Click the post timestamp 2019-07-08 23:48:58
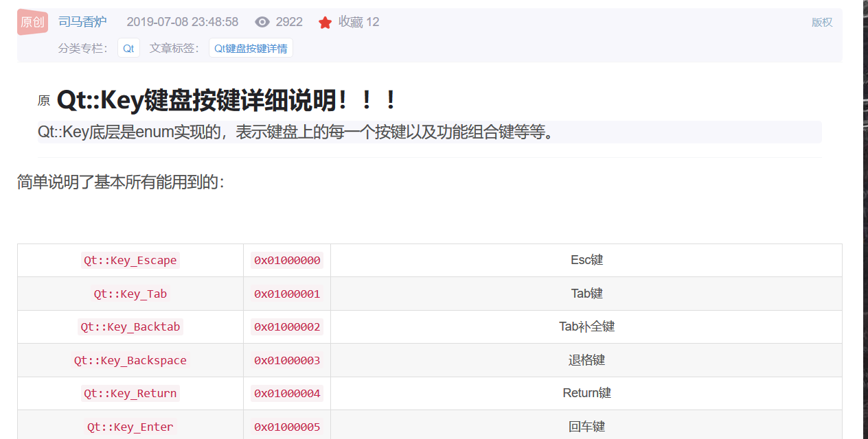This screenshot has width=868, height=439. (x=183, y=21)
